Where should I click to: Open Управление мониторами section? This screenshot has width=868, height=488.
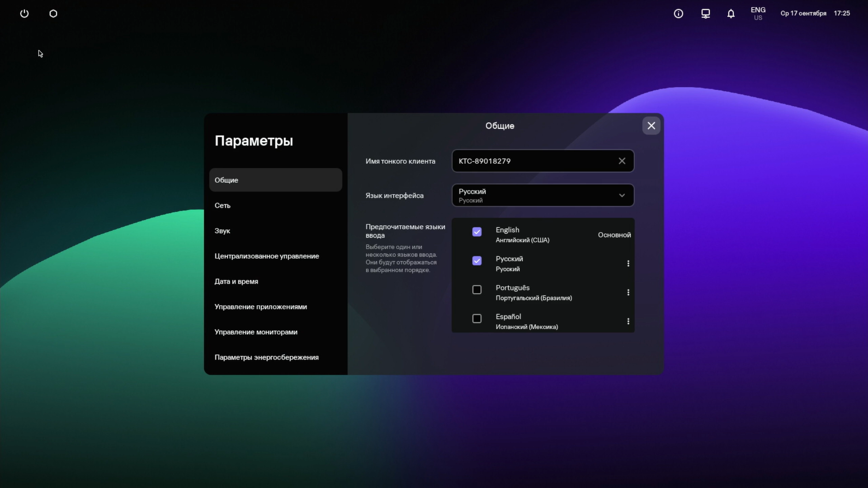pos(256,332)
